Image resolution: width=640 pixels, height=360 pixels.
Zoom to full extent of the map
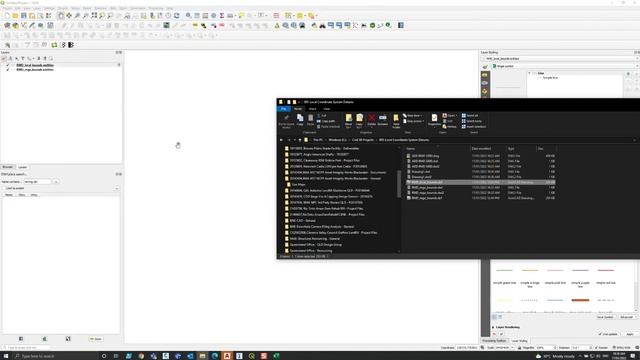point(94,16)
